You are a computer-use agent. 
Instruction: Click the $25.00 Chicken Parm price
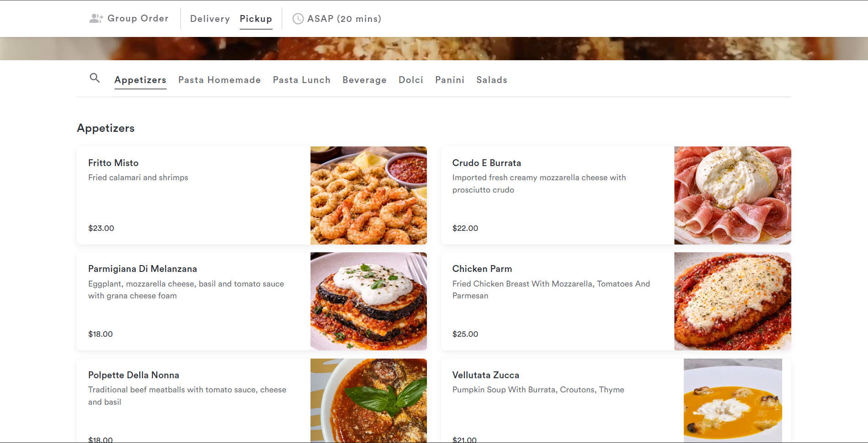[x=465, y=334]
